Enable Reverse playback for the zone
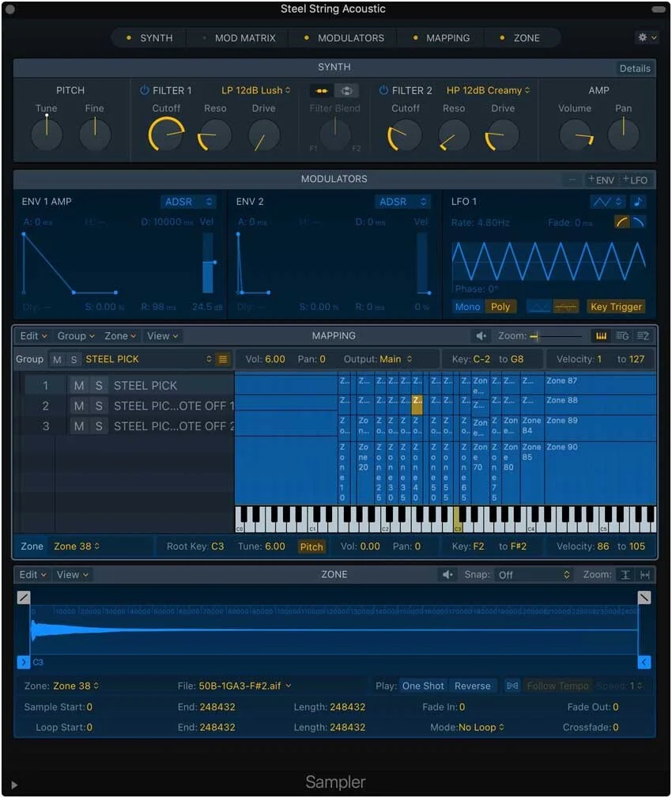This screenshot has width=672, height=798. pos(473,686)
